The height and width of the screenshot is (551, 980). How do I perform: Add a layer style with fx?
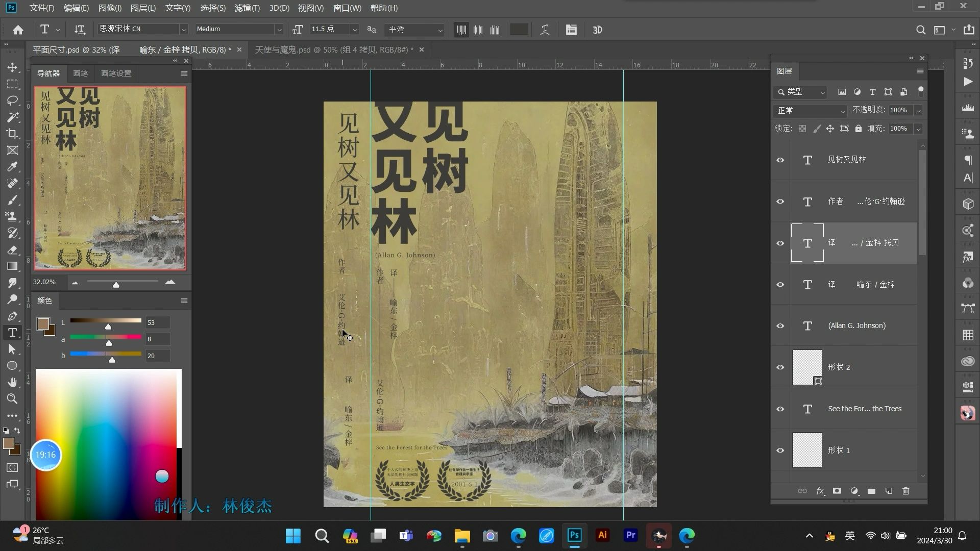(x=820, y=491)
